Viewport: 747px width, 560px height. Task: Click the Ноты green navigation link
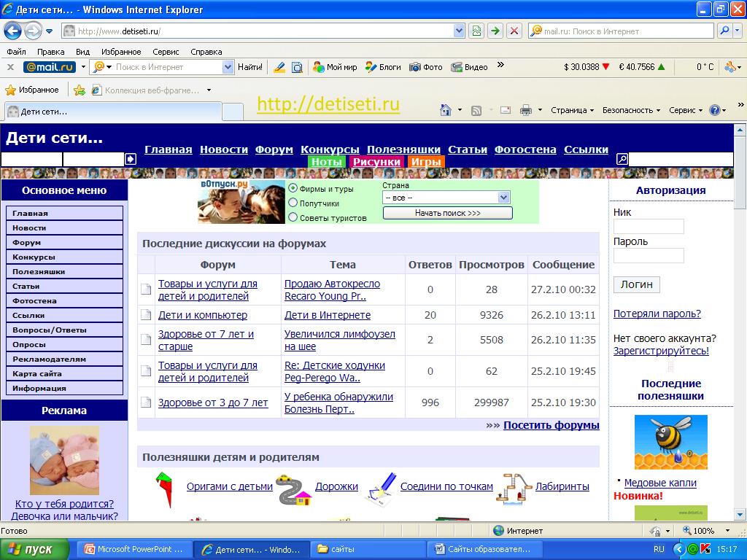(326, 162)
